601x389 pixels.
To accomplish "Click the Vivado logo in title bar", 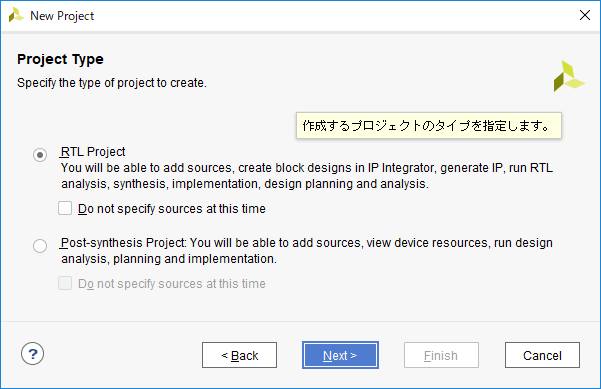I will 16,16.
